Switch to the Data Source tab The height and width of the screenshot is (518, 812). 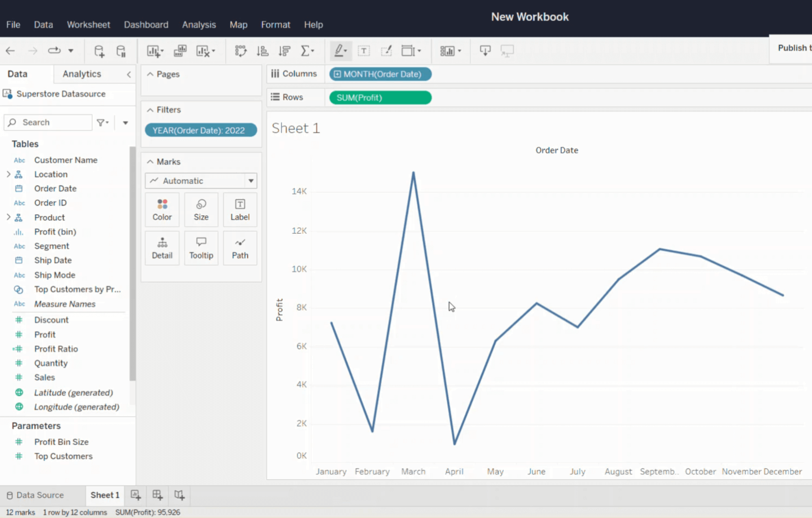[40, 495]
